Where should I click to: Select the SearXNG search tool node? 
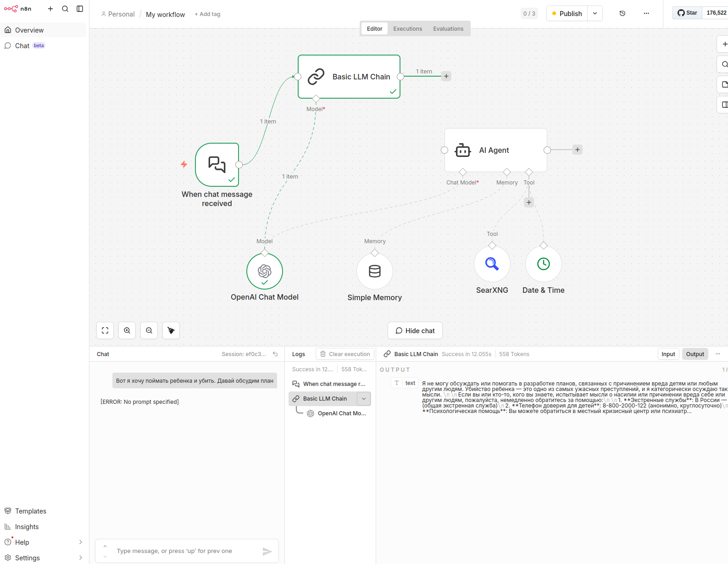point(492,264)
